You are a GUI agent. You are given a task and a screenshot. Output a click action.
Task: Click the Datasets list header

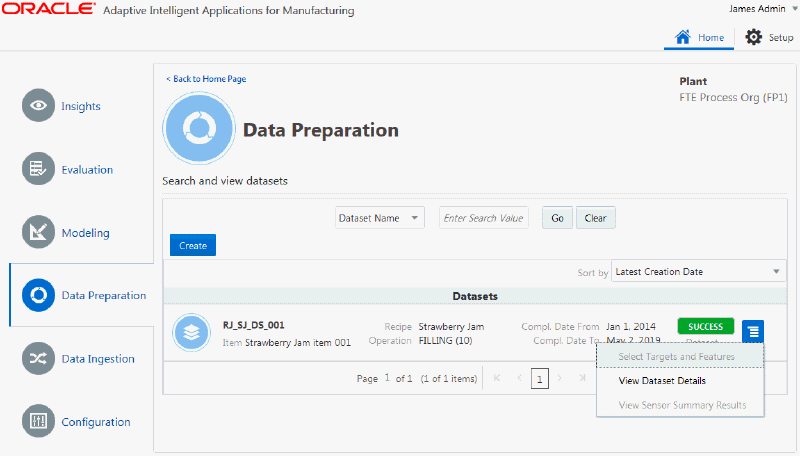(x=475, y=296)
